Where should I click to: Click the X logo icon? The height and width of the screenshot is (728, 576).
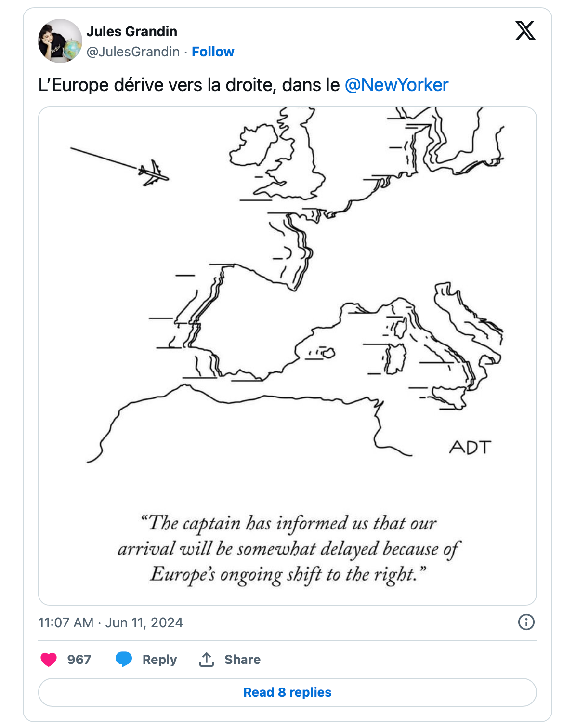click(525, 30)
